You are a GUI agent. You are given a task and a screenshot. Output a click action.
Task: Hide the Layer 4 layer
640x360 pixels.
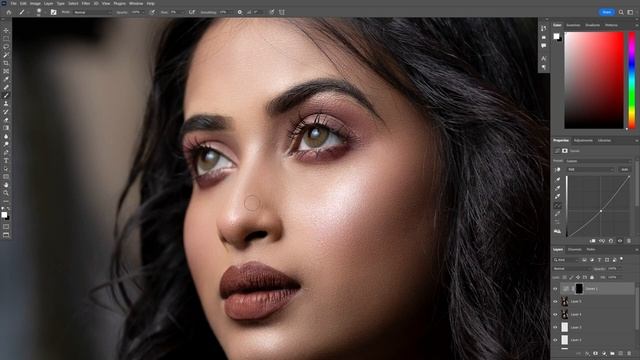[555, 315]
